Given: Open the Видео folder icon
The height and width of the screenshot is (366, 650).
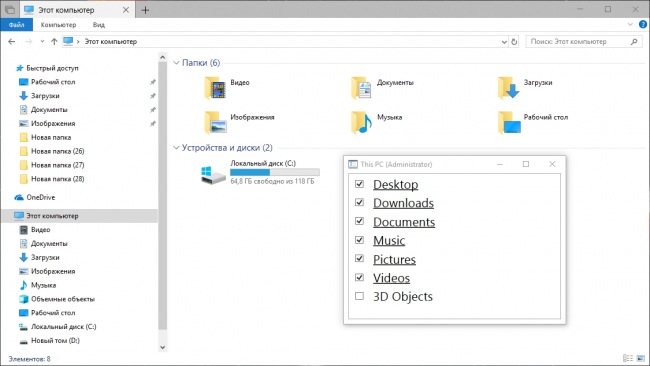Looking at the screenshot, I should (x=215, y=87).
